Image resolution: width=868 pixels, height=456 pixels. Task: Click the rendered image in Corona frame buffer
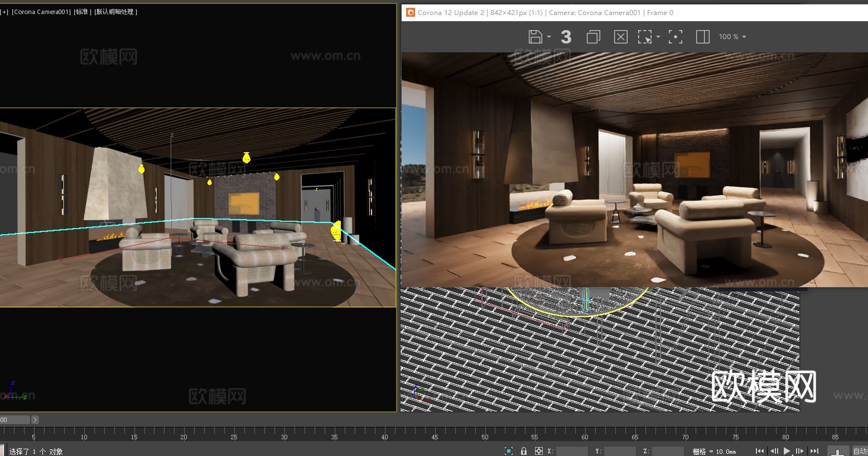(634, 170)
